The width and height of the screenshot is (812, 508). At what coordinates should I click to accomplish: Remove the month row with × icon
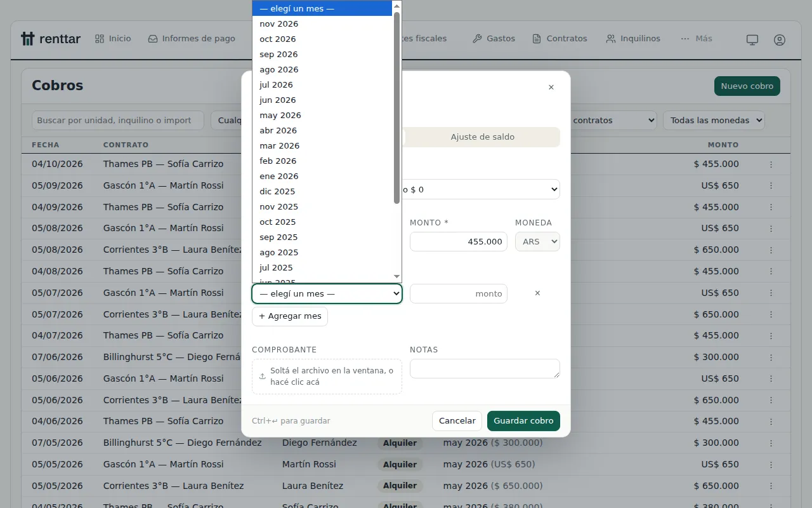537,293
